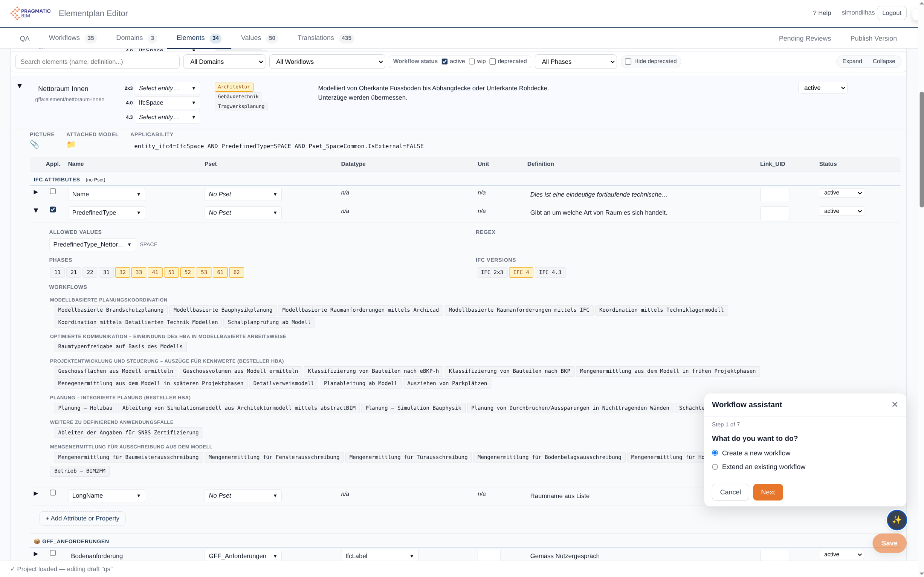
Task: Click the Betrieb – BIM2FM workflow tag
Action: click(80, 471)
